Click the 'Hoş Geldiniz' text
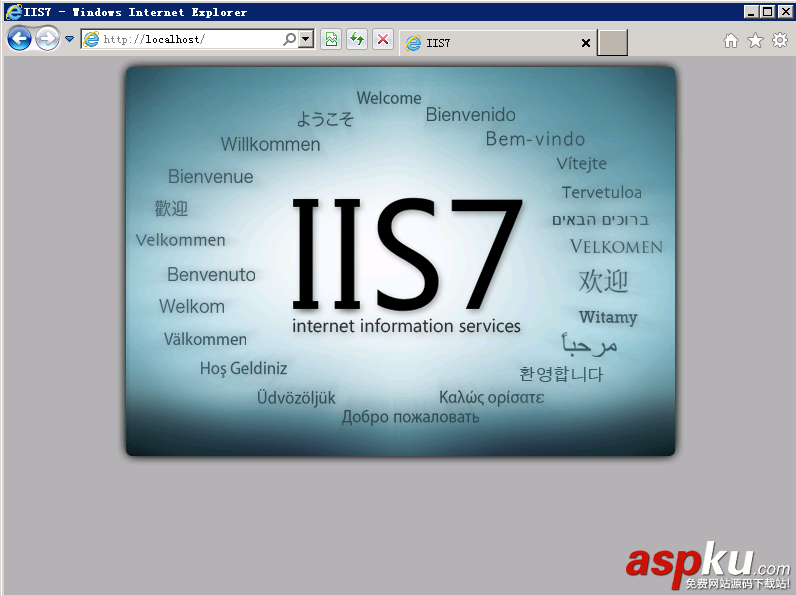 [244, 368]
